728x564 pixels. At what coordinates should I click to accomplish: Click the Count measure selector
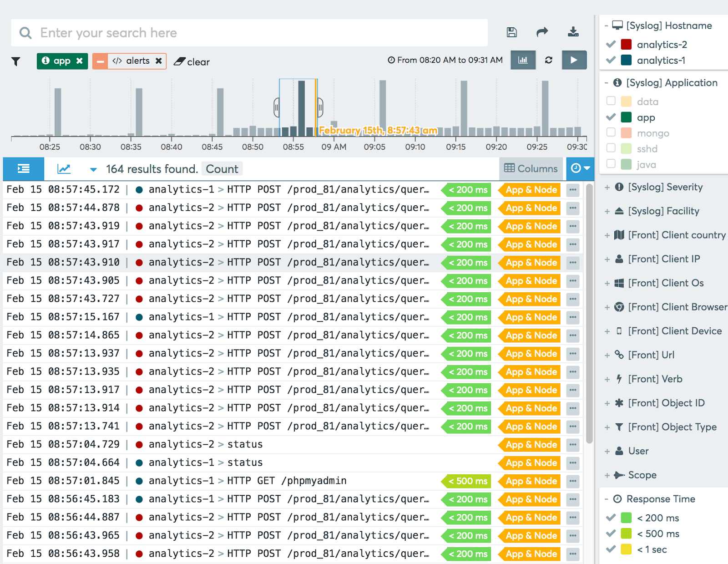point(222,169)
